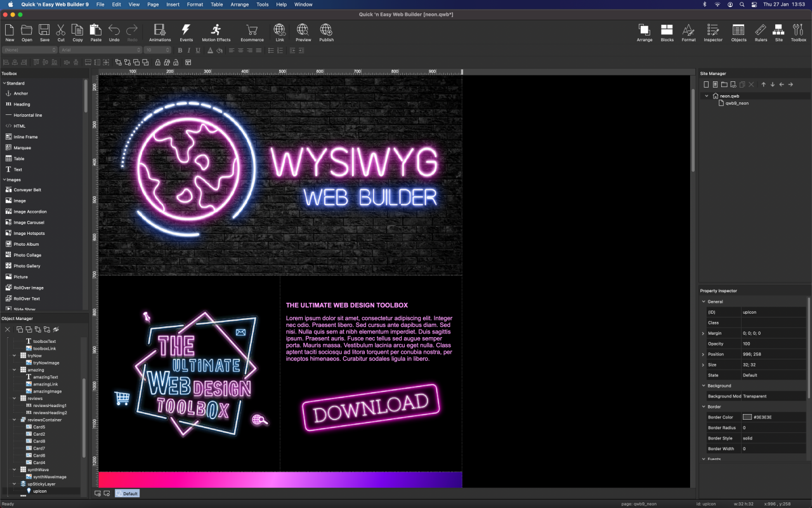This screenshot has width=812, height=508.
Task: Open the font size dropdown
Action: (158, 50)
